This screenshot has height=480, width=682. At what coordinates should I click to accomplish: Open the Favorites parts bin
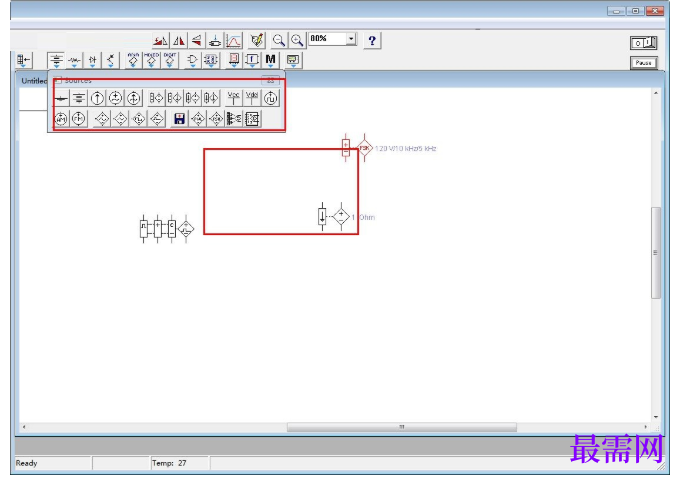(x=23, y=60)
